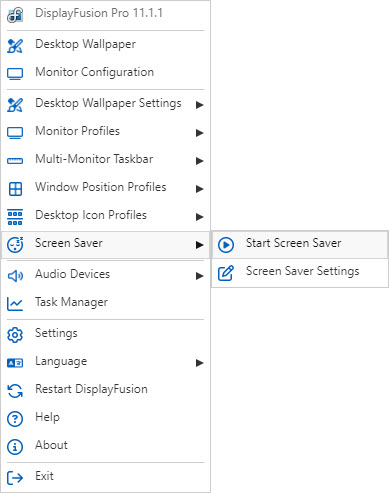Image resolution: width=389 pixels, height=493 pixels.
Task: Click the About info icon
Action: pyautogui.click(x=15, y=447)
